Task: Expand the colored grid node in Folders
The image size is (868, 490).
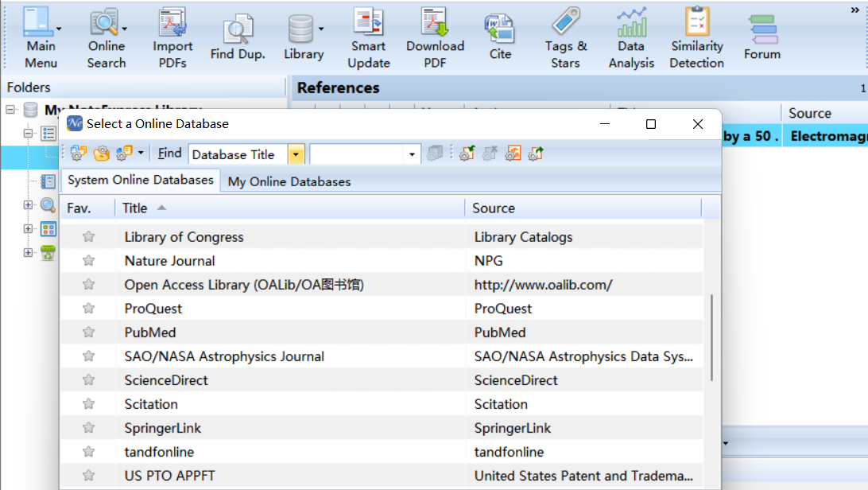Action: [x=29, y=228]
